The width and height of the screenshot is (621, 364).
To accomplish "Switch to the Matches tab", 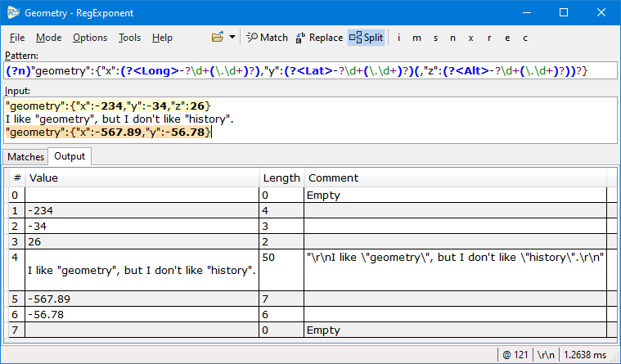I will pos(25,157).
